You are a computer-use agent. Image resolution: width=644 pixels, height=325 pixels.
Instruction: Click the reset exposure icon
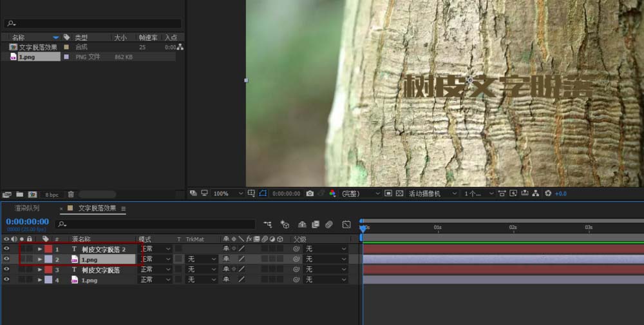pos(548,193)
